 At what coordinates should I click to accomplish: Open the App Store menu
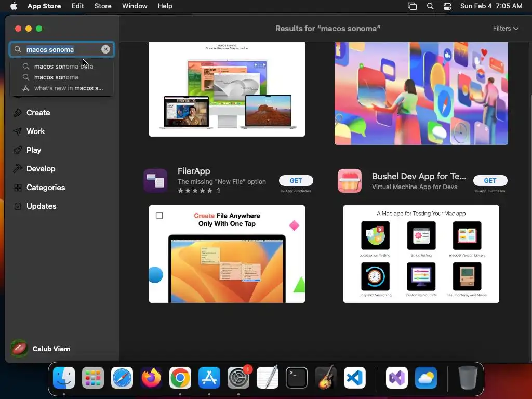click(x=44, y=6)
